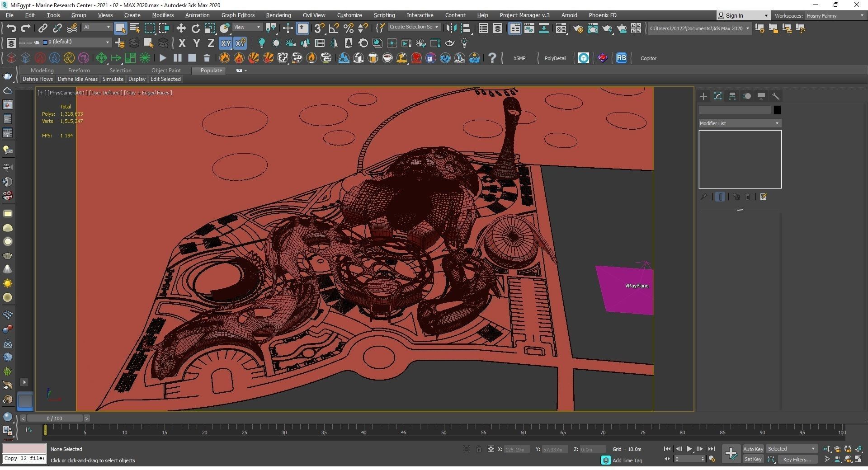Switch to the Freeform ribbon tab
This screenshot has width=868, height=470.
(79, 70)
